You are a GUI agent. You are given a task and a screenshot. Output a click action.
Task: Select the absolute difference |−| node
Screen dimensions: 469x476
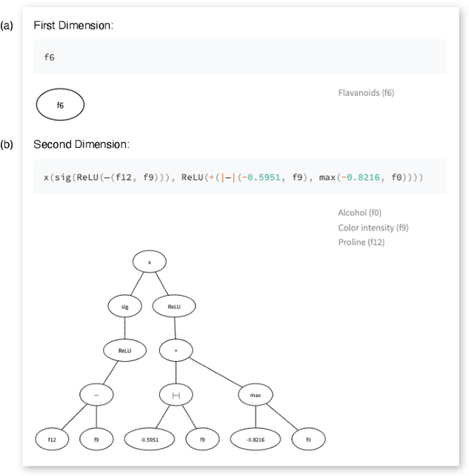pos(175,395)
